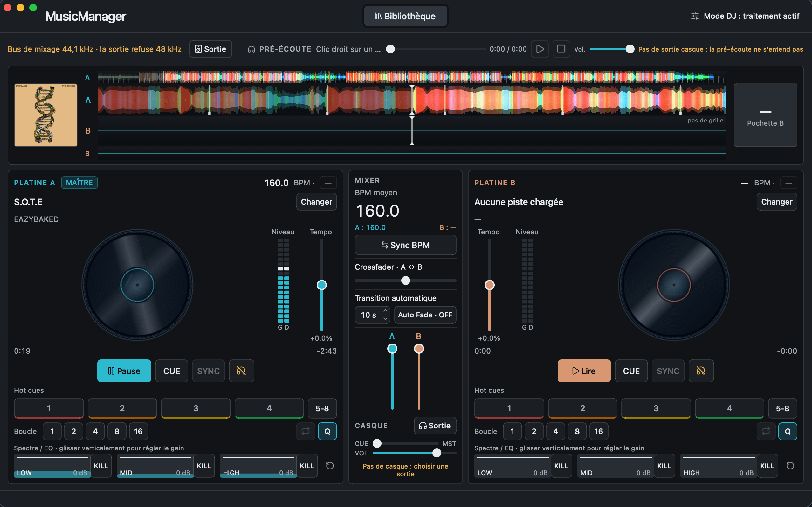Open the Casque Sortie headphone button

click(435, 426)
